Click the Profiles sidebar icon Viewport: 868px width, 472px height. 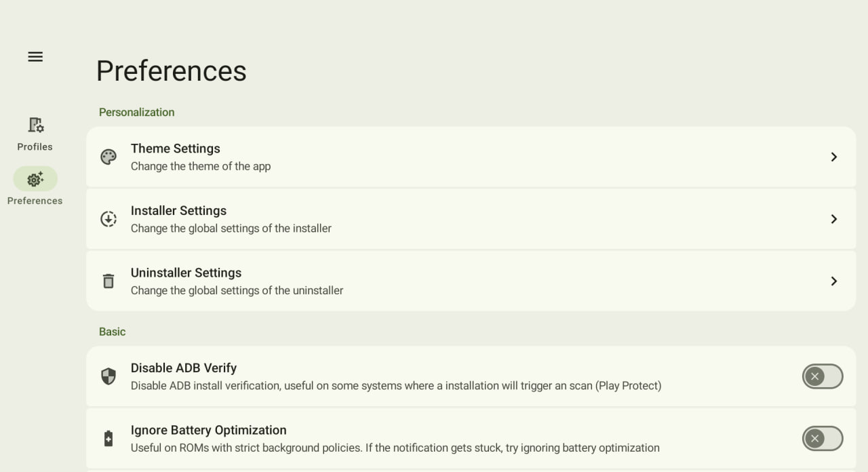[35, 125]
